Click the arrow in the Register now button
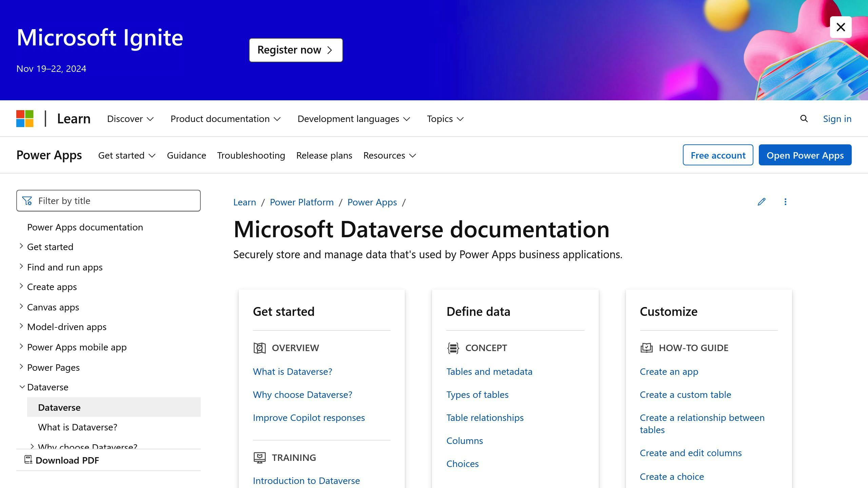Image resolution: width=868 pixels, height=488 pixels. pyautogui.click(x=330, y=50)
